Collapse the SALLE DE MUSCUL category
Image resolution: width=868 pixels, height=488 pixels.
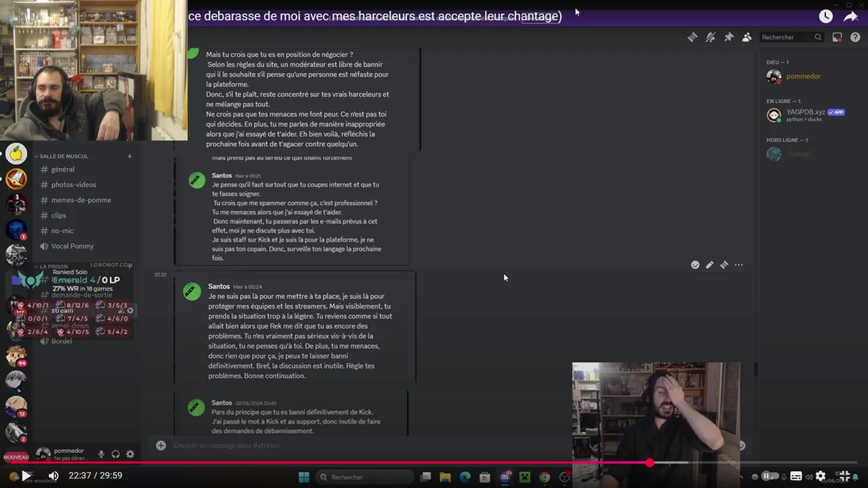click(x=63, y=156)
